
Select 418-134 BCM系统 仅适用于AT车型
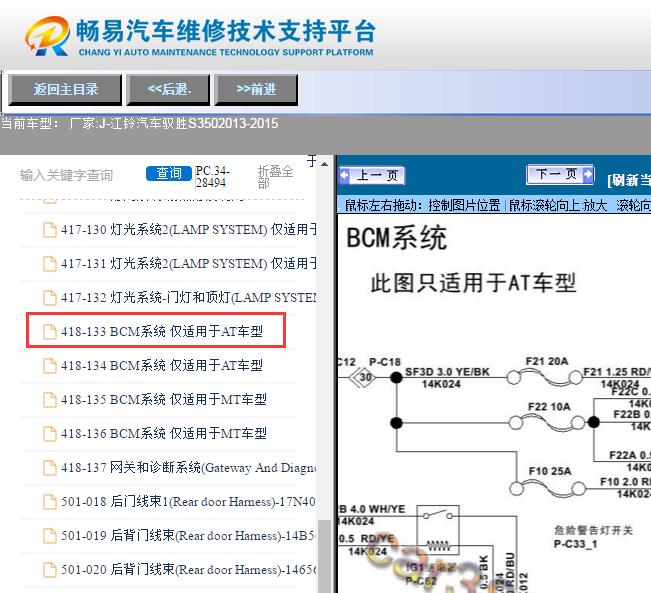(162, 365)
